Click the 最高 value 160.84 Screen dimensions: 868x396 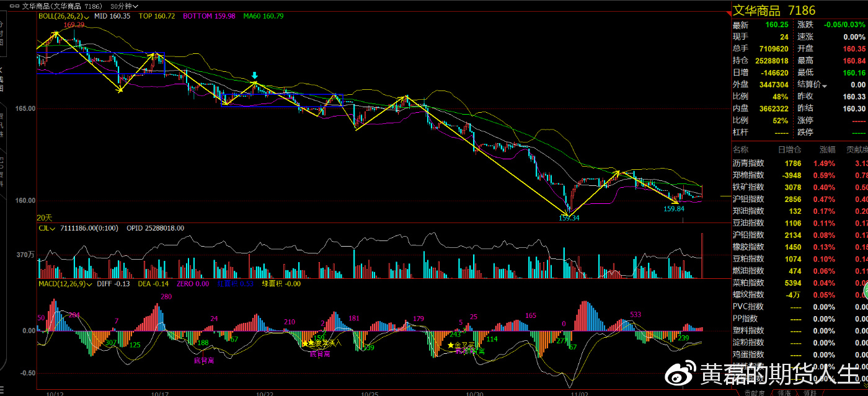pyautogui.click(x=854, y=61)
